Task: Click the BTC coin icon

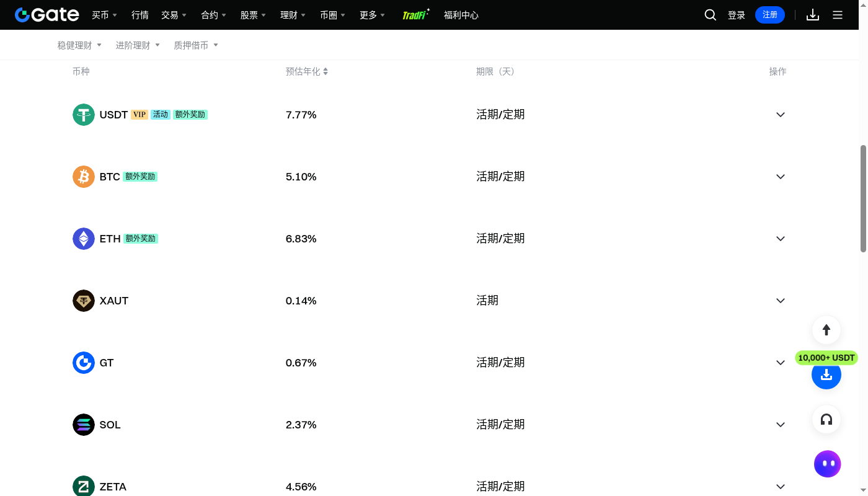Action: [84, 177]
